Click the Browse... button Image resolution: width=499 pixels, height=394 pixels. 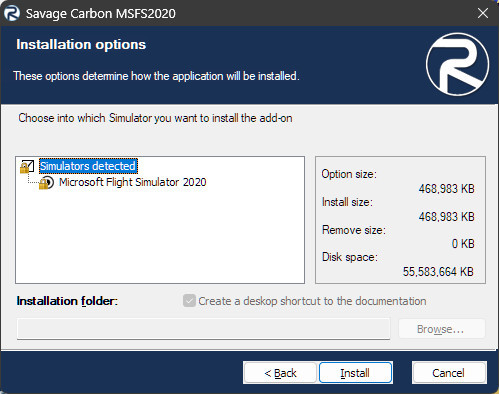442,329
